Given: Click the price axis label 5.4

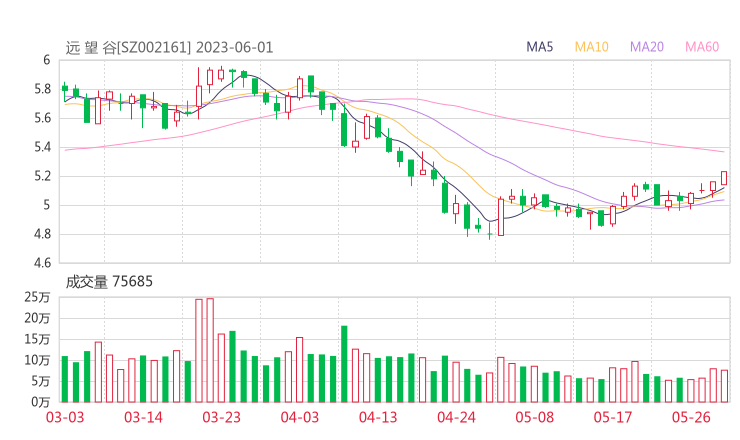Looking at the screenshot, I should (42, 147).
